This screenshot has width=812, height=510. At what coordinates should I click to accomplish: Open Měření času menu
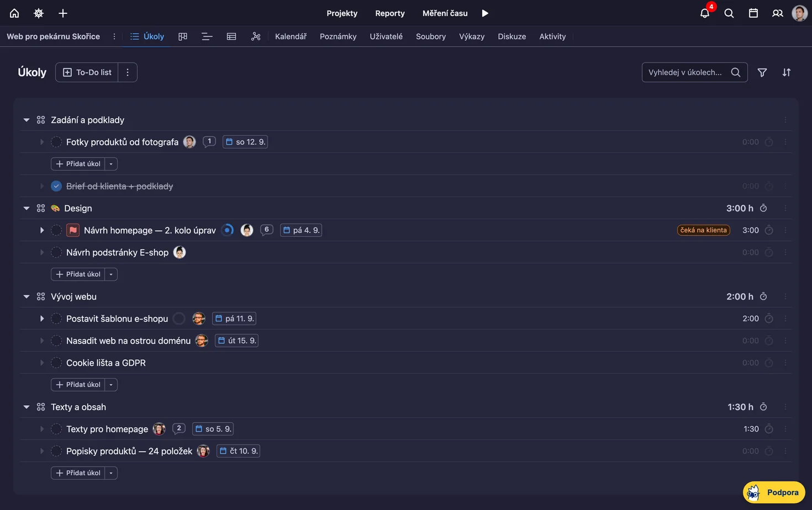(445, 13)
